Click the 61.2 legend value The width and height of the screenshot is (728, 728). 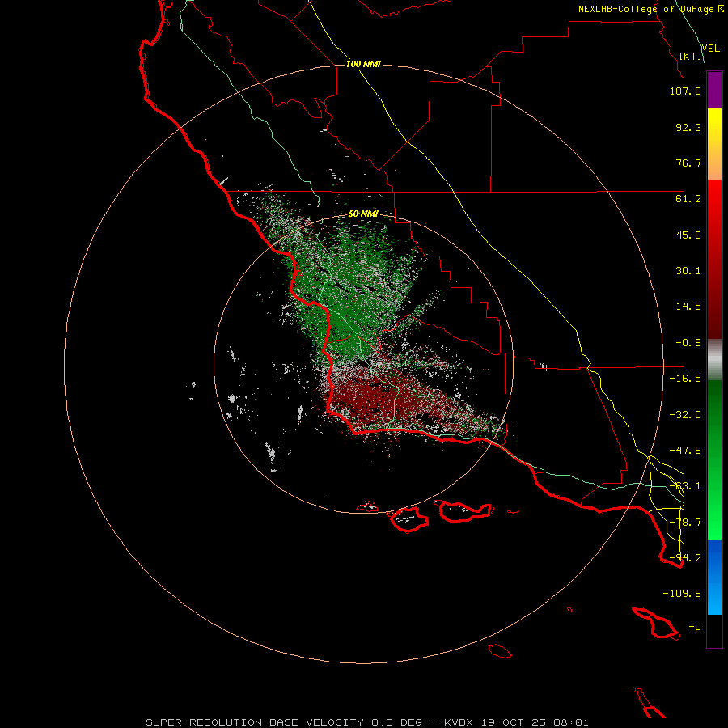coord(688,199)
